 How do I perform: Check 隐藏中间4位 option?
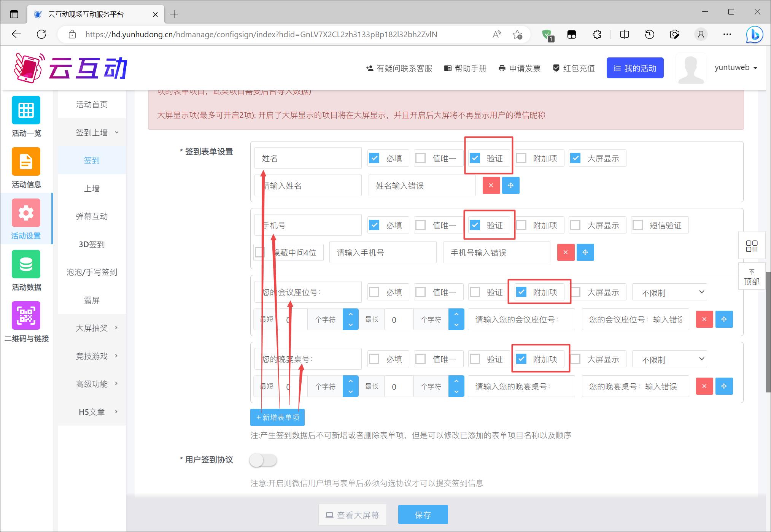click(260, 253)
